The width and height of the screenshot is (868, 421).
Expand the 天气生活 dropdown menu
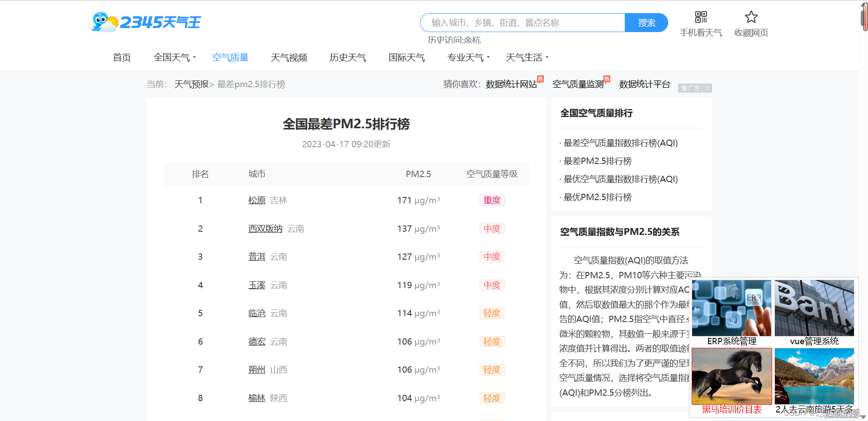[527, 57]
